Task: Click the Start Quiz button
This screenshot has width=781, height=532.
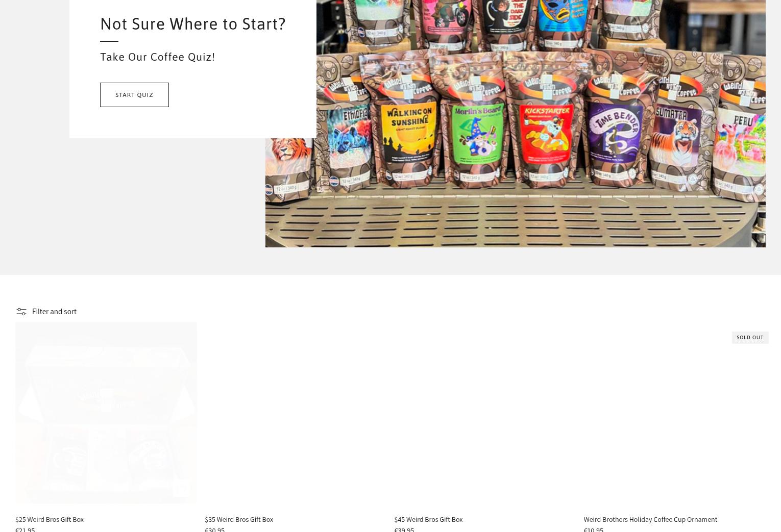Action: (134, 95)
